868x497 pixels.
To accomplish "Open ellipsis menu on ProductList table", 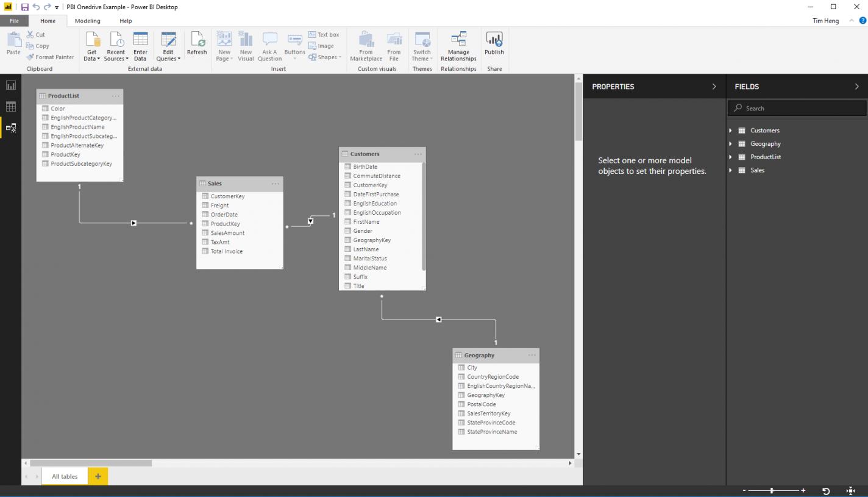I will pos(116,96).
